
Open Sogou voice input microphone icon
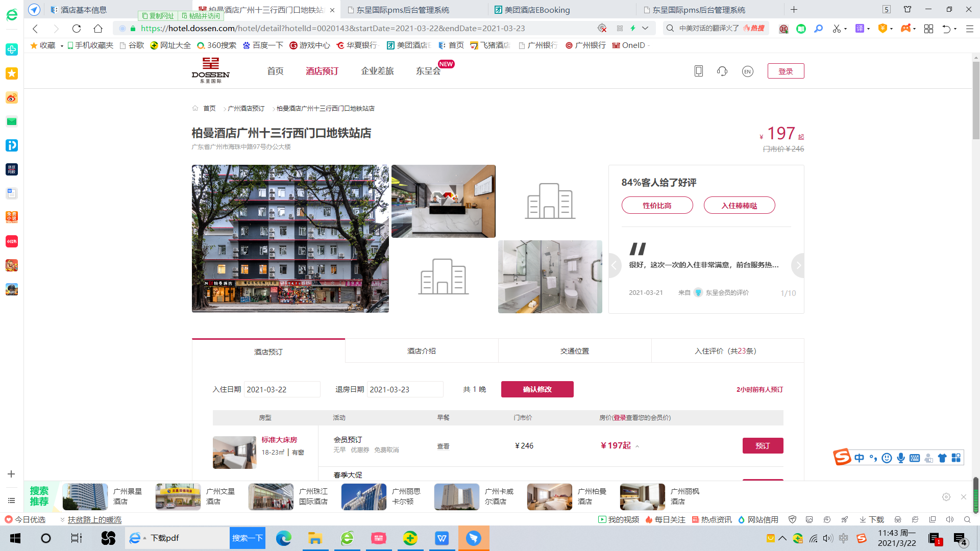tap(901, 458)
